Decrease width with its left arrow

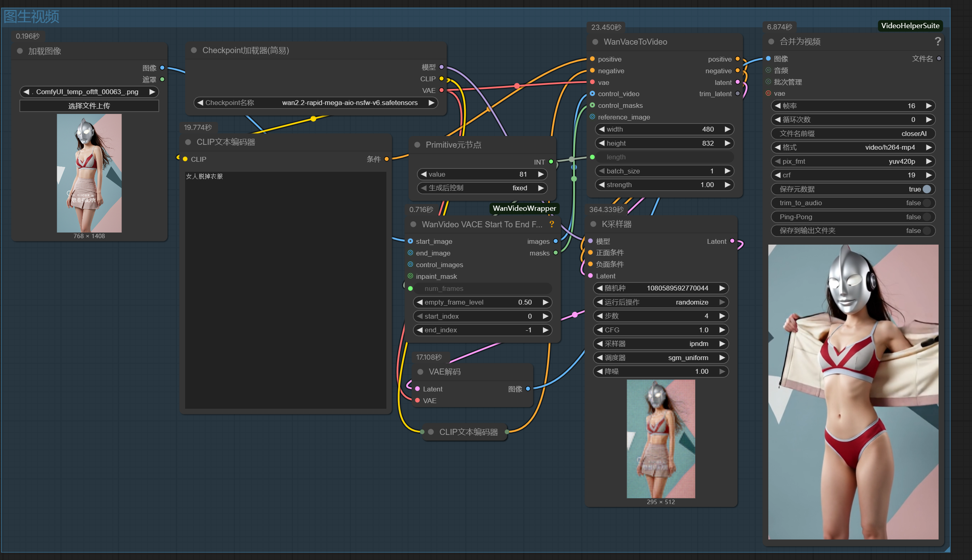coord(602,129)
